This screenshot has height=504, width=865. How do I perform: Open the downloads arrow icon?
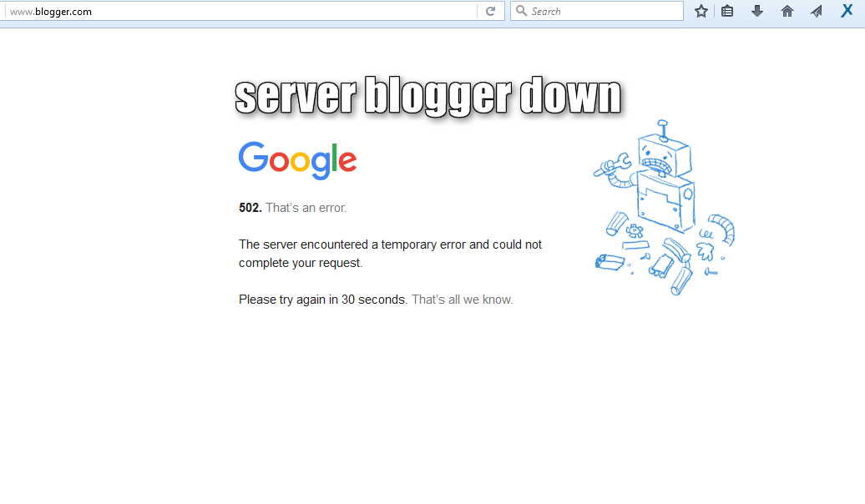tap(756, 11)
